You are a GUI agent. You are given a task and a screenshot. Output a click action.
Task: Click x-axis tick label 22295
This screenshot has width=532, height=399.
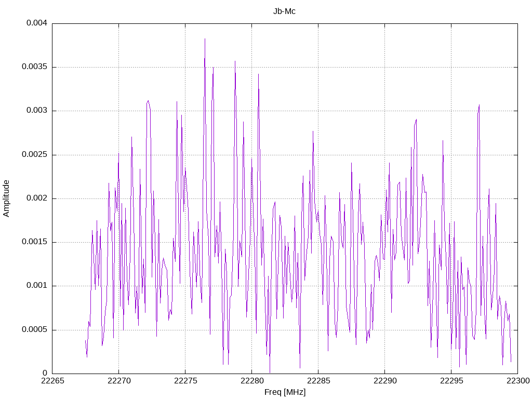pos(451,381)
